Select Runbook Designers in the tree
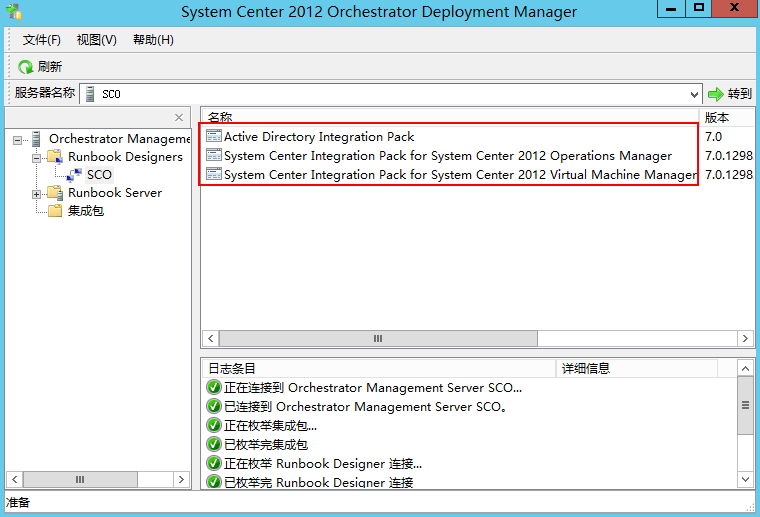This screenshot has width=760, height=517. click(125, 157)
